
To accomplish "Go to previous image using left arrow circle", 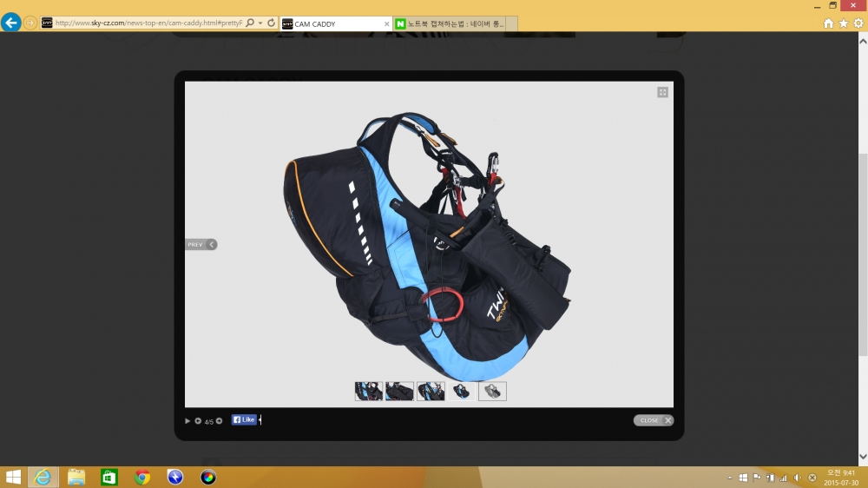I will click(198, 421).
